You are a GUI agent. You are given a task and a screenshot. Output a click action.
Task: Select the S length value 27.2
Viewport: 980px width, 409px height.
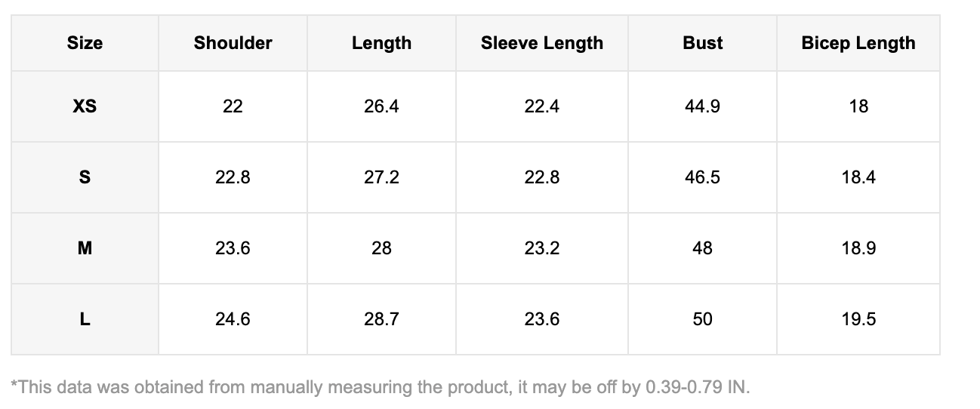point(381,177)
